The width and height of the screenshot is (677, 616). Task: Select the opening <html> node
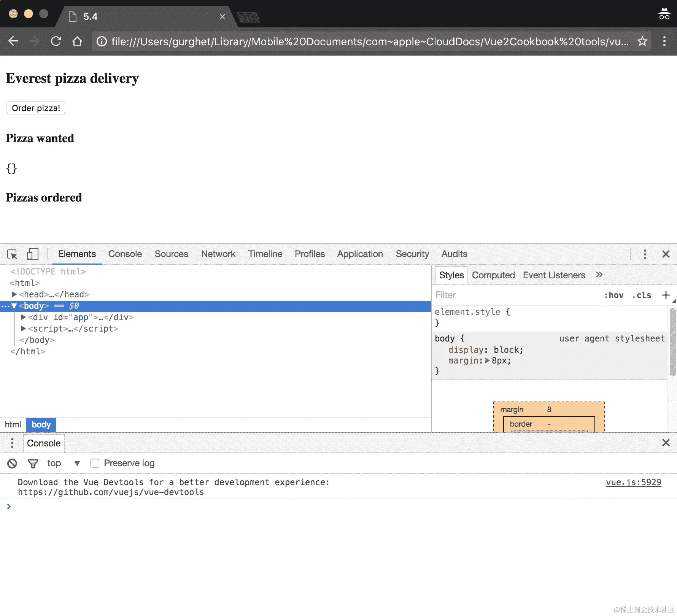tap(25, 283)
